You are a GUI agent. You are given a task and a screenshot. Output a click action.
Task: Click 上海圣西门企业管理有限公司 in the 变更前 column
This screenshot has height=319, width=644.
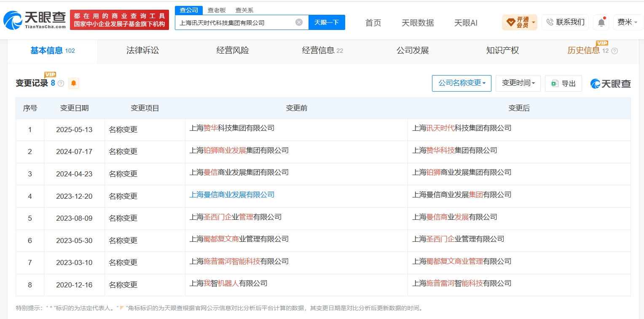pos(236,217)
